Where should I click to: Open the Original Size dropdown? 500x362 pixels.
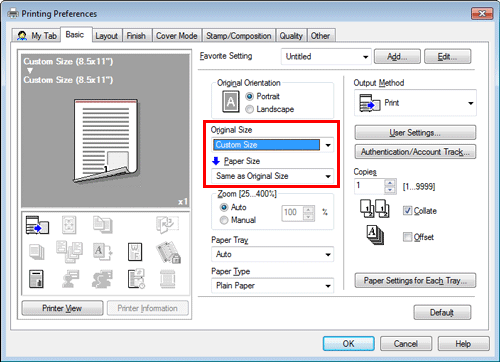(272, 145)
